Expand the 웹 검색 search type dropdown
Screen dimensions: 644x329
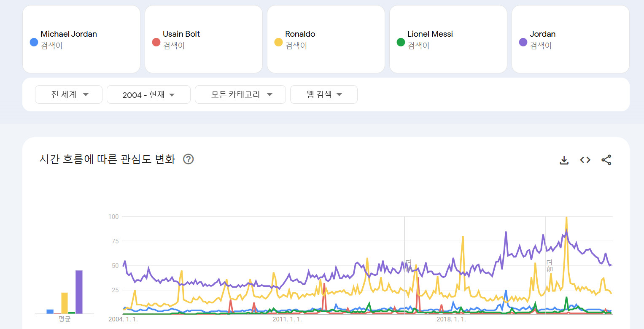323,94
